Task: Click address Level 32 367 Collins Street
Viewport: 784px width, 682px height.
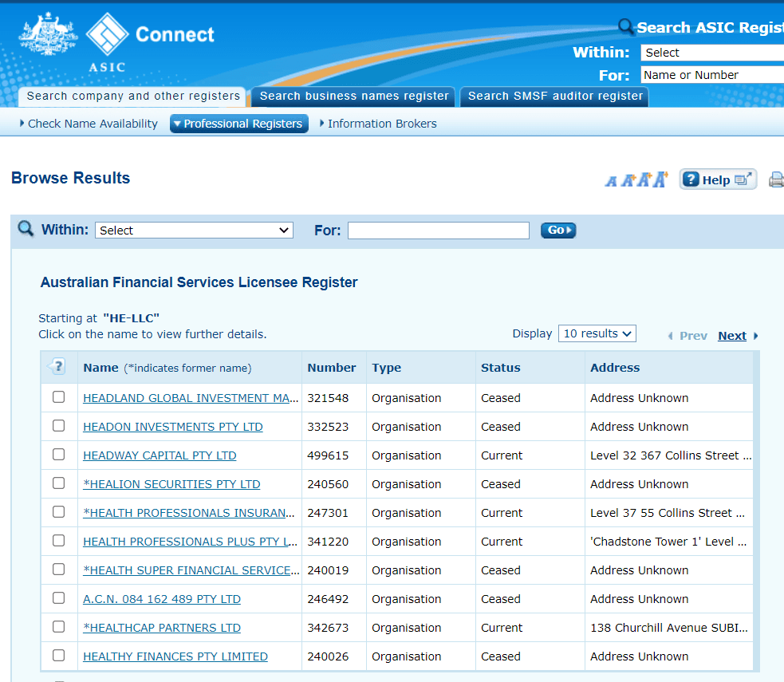Action: coord(671,455)
